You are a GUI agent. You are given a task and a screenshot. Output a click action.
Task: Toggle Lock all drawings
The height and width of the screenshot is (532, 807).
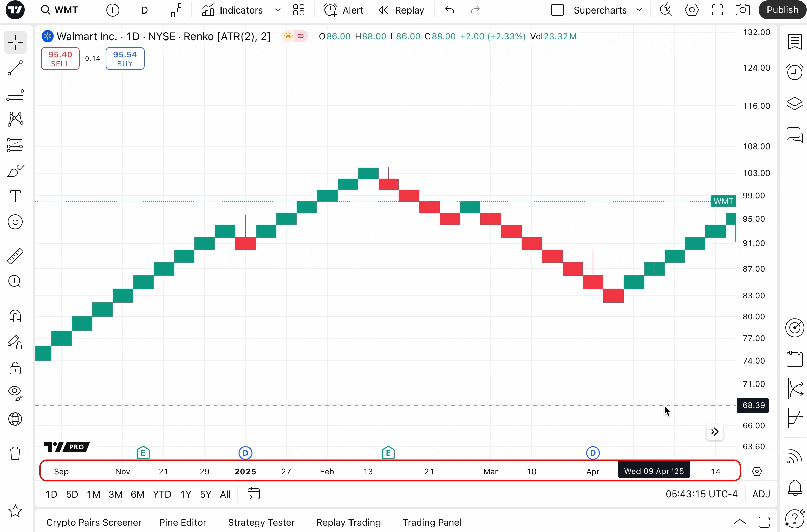tap(15, 368)
